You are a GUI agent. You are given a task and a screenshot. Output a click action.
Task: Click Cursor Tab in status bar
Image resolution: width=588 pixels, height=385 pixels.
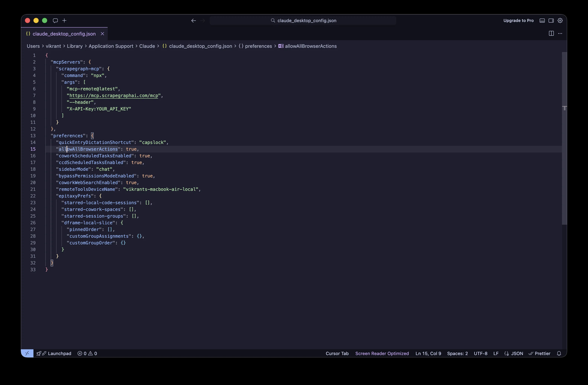(x=337, y=353)
